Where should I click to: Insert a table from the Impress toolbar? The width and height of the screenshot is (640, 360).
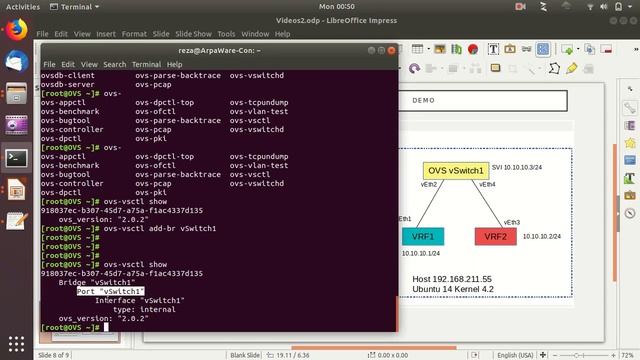417,49
